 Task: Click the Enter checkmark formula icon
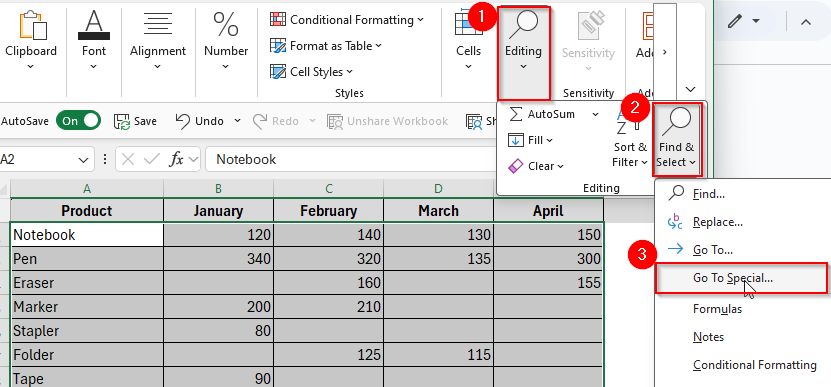[x=153, y=160]
